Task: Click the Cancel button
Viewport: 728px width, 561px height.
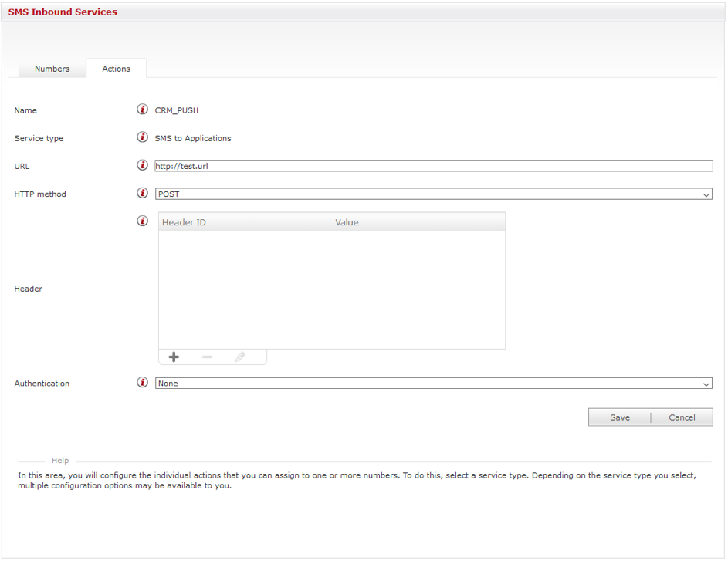Action: click(x=682, y=417)
